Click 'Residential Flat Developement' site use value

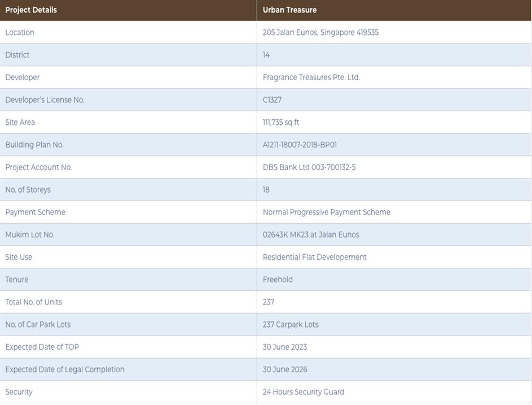click(x=314, y=257)
